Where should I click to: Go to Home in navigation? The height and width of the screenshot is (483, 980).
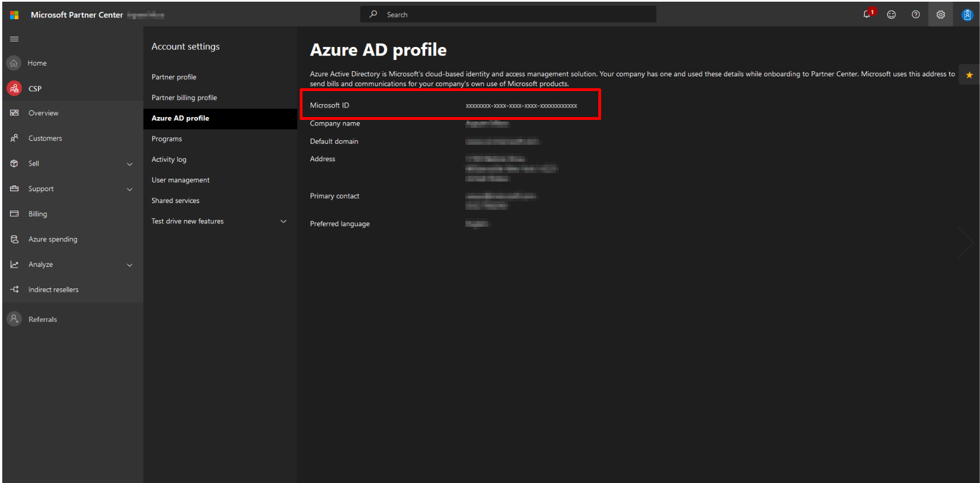(37, 63)
